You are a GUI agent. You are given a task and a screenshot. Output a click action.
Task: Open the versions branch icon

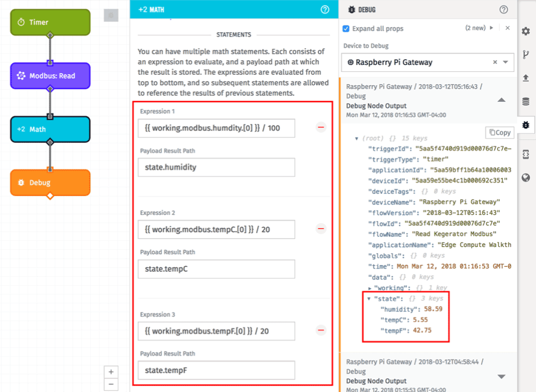pyautogui.click(x=525, y=55)
